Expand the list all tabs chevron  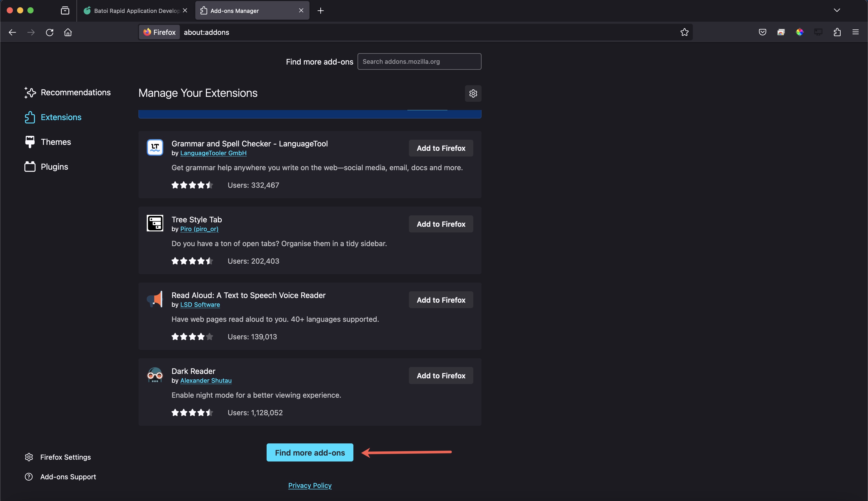tap(837, 10)
